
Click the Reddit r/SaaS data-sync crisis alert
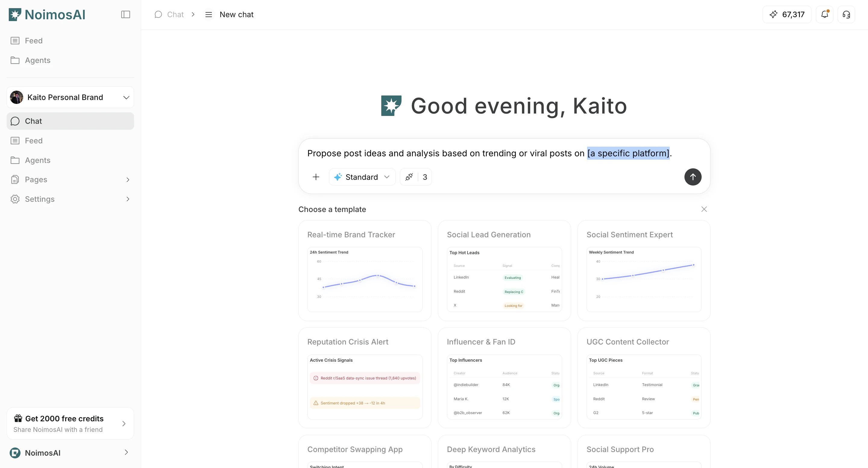[365, 378]
